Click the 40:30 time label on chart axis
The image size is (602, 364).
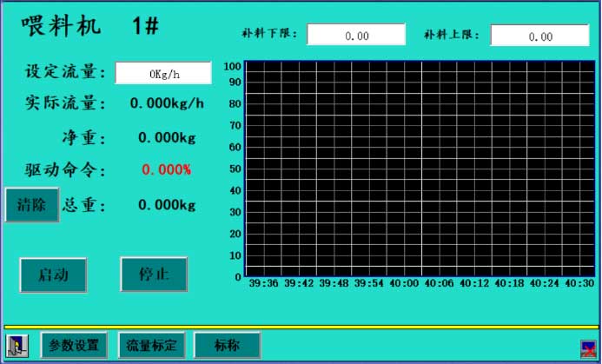pyautogui.click(x=579, y=284)
